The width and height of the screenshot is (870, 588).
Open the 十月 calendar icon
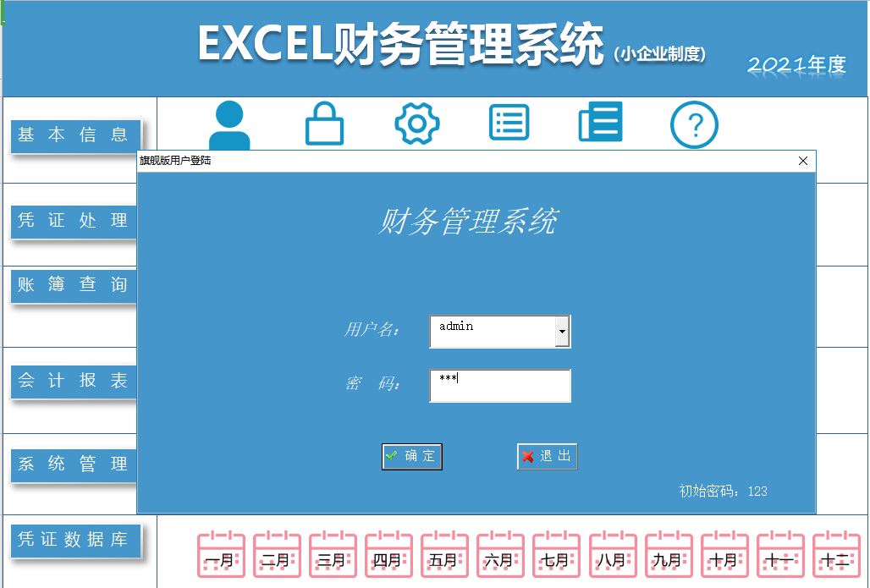point(725,554)
